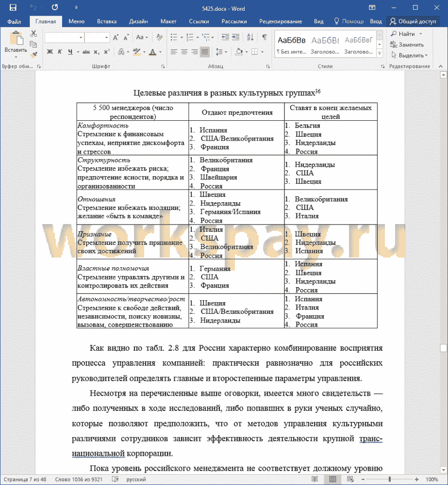Collapse the ribbon with the chevron arrow
The height and width of the screenshot is (485, 448).
[x=441, y=66]
